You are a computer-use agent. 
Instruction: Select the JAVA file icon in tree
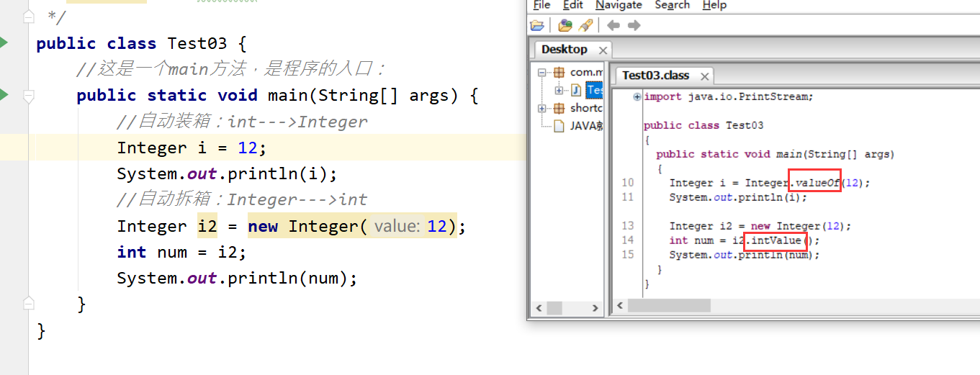point(559,126)
